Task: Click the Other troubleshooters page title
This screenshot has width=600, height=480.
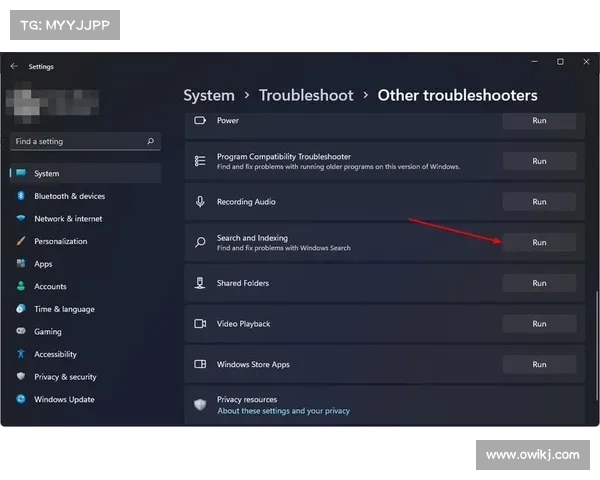Action: 457,95
